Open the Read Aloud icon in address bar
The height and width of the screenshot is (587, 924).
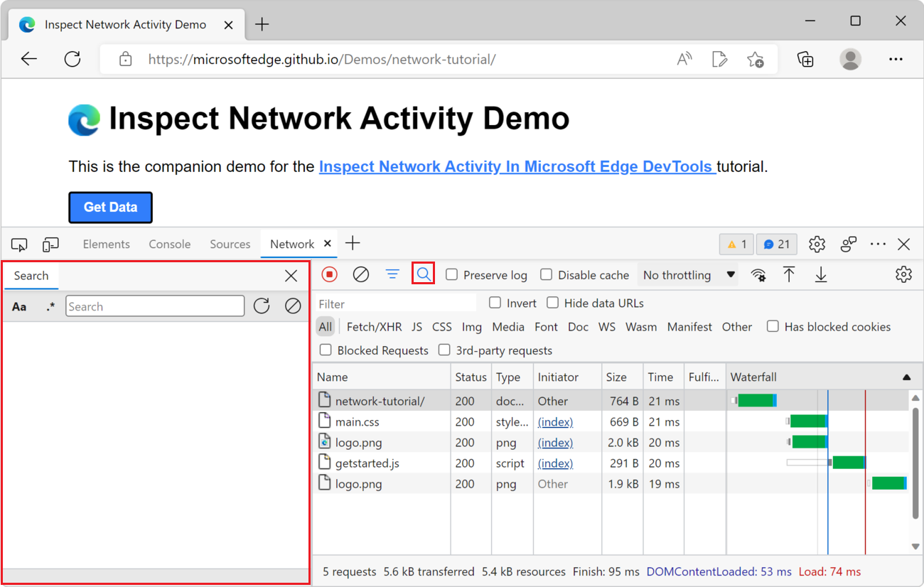684,59
